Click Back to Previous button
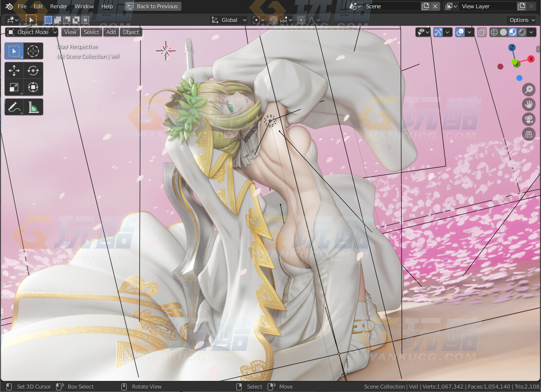Image resolution: width=541 pixels, height=392 pixels. 153,6
